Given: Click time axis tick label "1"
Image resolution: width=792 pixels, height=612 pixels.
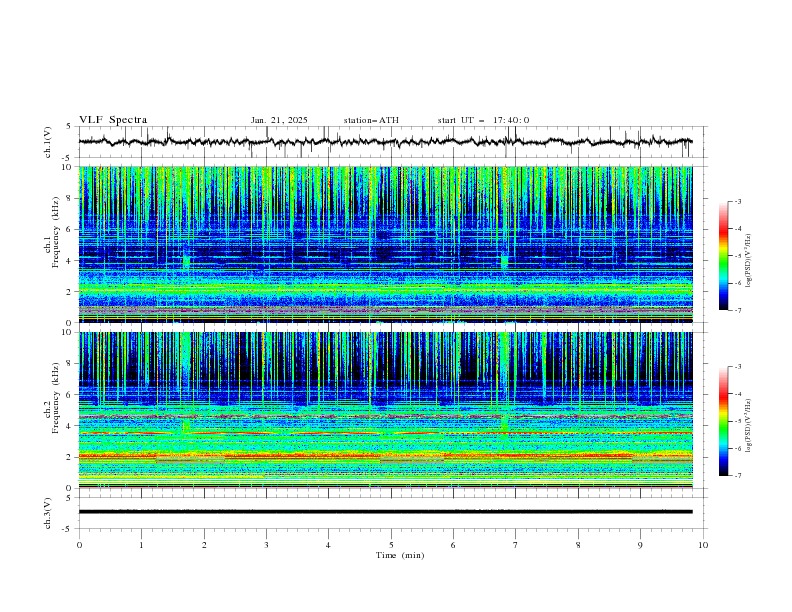Looking at the screenshot, I should (141, 545).
